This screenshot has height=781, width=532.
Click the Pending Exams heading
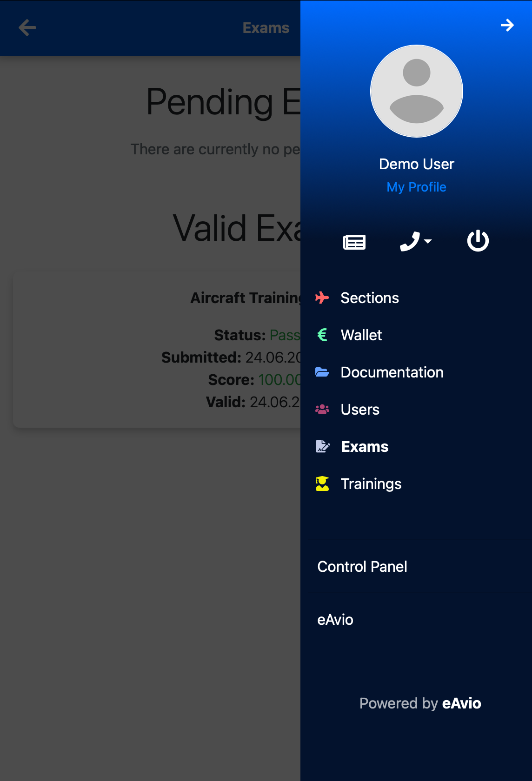coord(223,102)
